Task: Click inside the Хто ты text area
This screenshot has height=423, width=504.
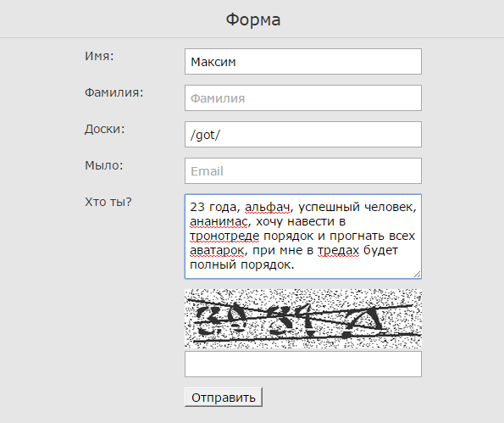Action: 303,237
